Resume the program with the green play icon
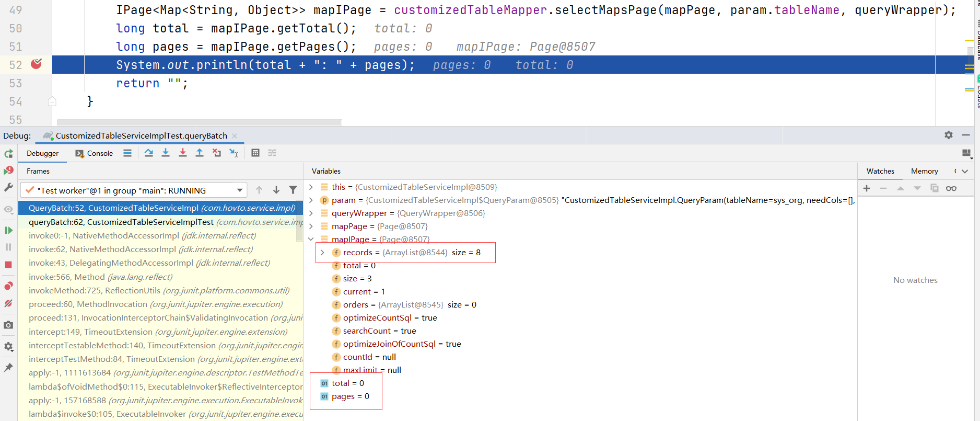The height and width of the screenshot is (421, 980). coord(8,230)
